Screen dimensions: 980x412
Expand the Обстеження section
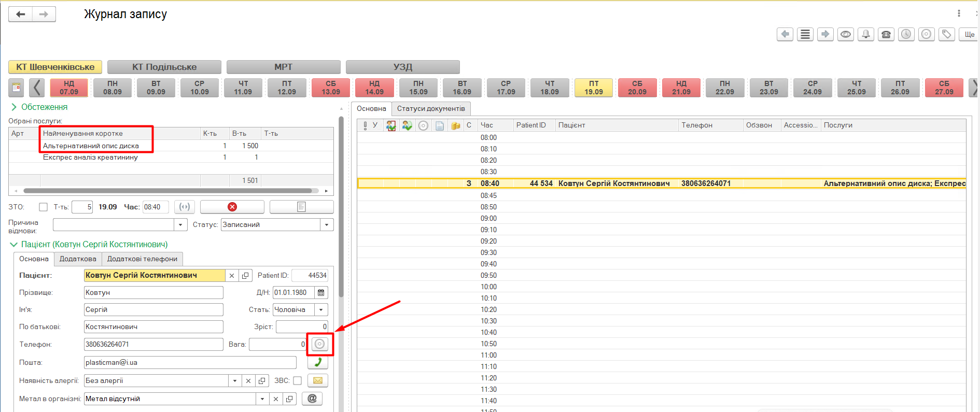[14, 107]
